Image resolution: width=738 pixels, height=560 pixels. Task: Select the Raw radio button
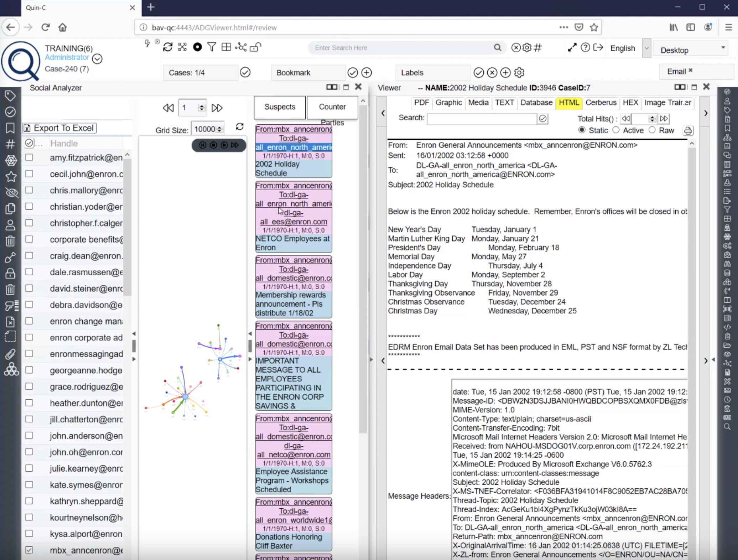[x=652, y=130]
